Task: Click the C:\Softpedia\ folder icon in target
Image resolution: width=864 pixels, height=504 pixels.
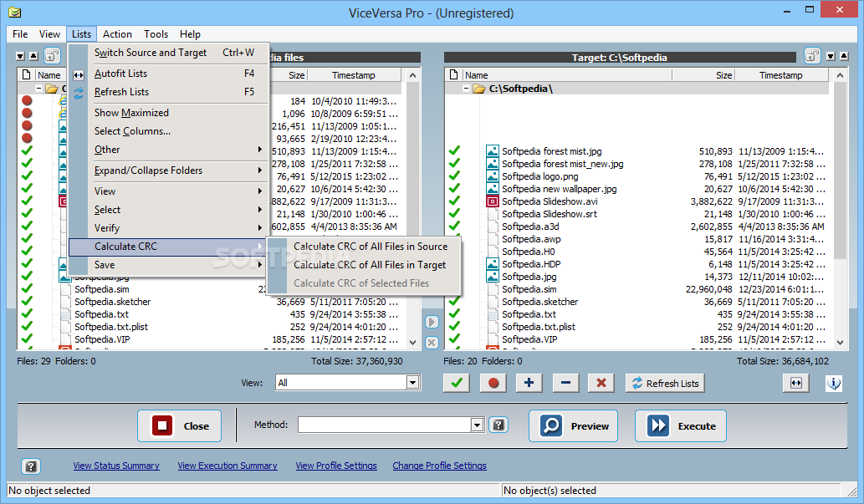Action: (478, 89)
